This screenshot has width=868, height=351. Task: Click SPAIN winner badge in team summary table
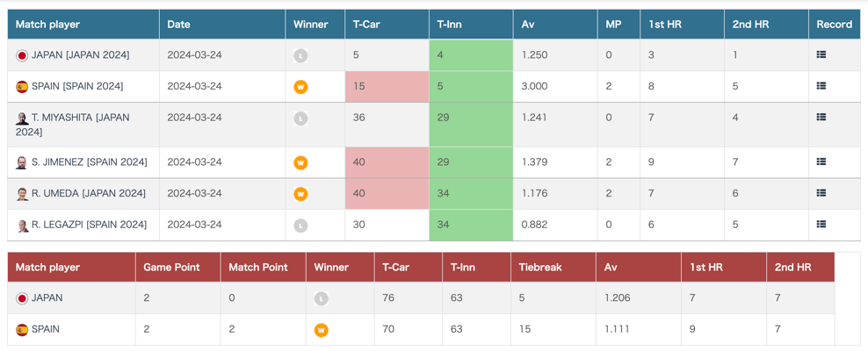322,330
